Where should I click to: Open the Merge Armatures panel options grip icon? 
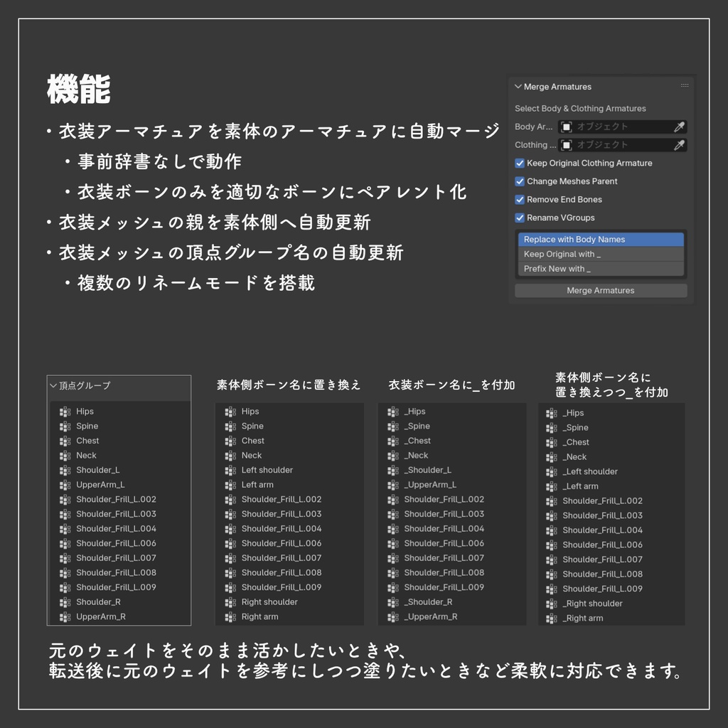click(685, 85)
